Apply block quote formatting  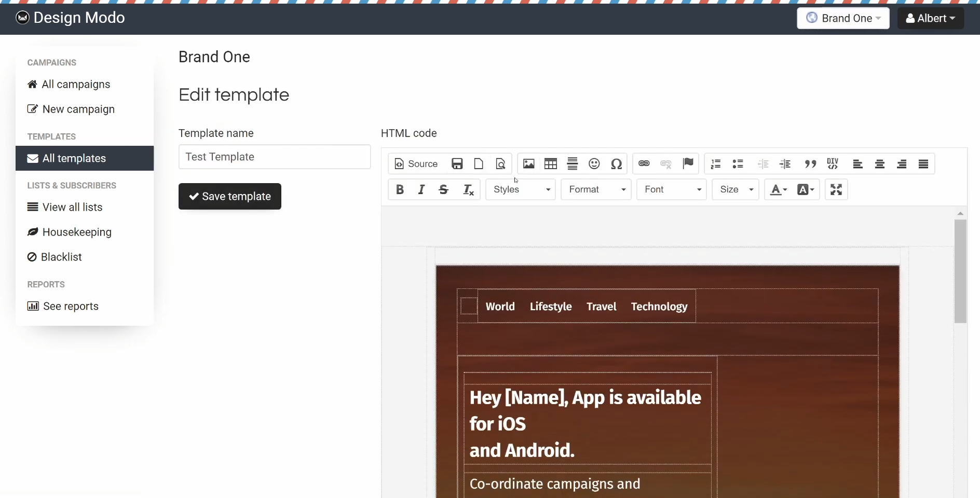(x=810, y=164)
